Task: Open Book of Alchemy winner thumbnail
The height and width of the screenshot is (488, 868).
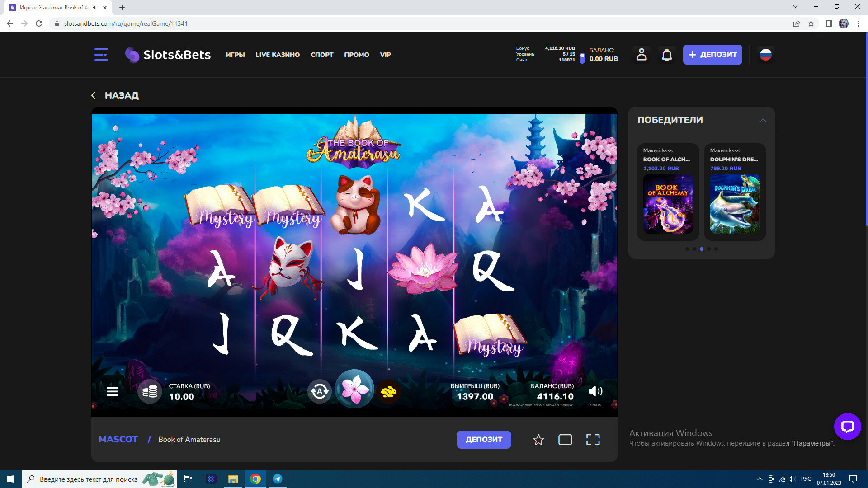Action: tap(668, 204)
